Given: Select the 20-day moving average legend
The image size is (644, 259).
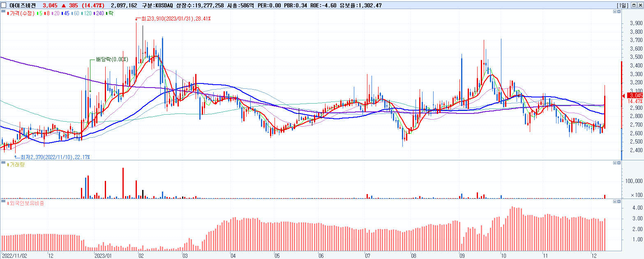Looking at the screenshot, I should tap(55, 14).
